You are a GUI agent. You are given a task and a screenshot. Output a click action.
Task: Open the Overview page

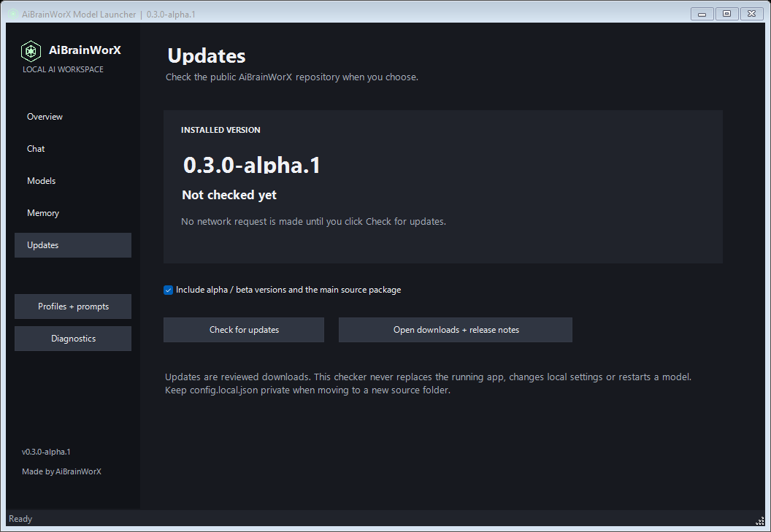coord(73,117)
